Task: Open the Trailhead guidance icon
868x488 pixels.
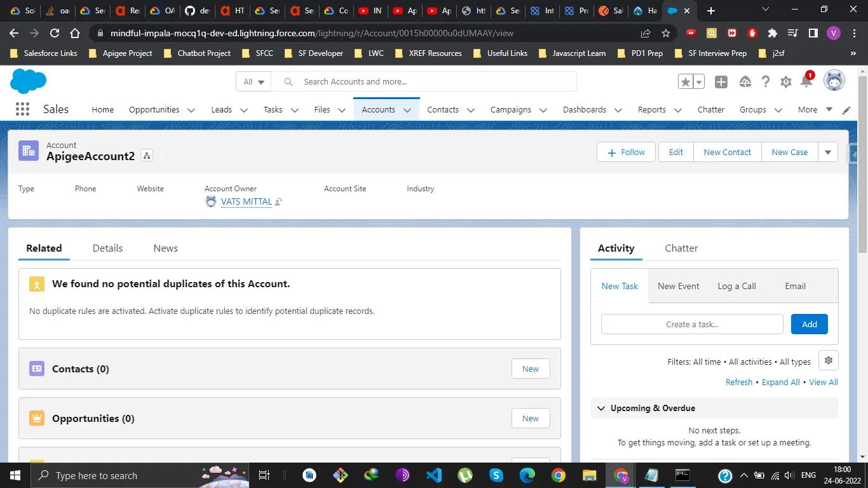Action: [x=745, y=81]
